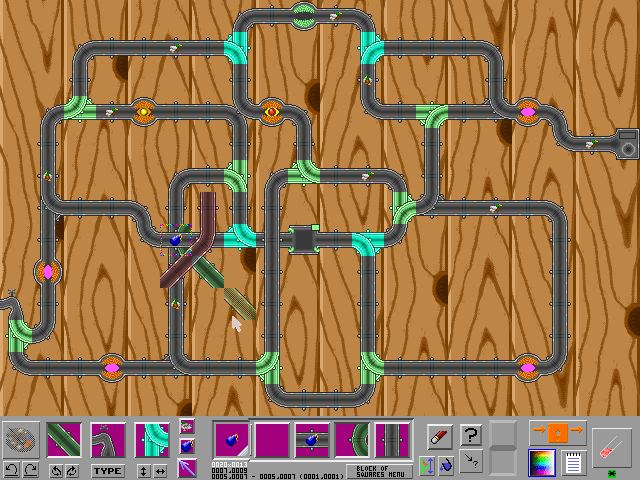The height and width of the screenshot is (480, 640).
Task: Click the orange keyhole arrows button
Action: click(x=557, y=432)
